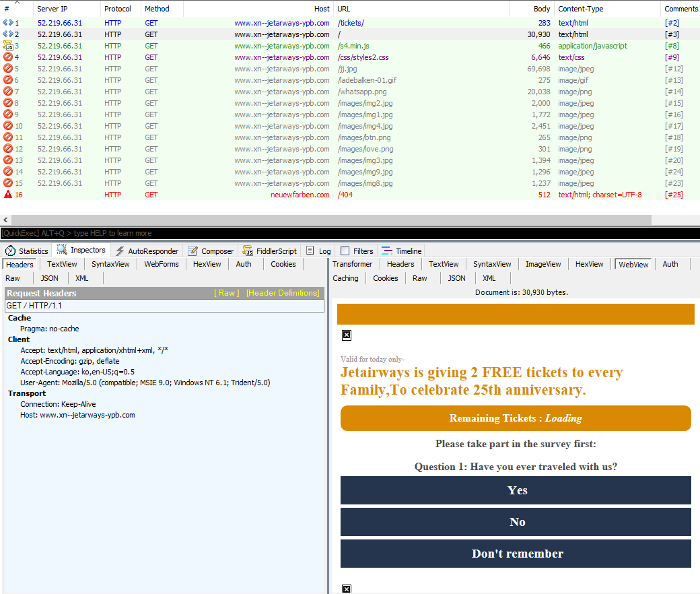Click the session list left scroll arrow
The height and width of the screenshot is (594, 700).
coord(6,220)
